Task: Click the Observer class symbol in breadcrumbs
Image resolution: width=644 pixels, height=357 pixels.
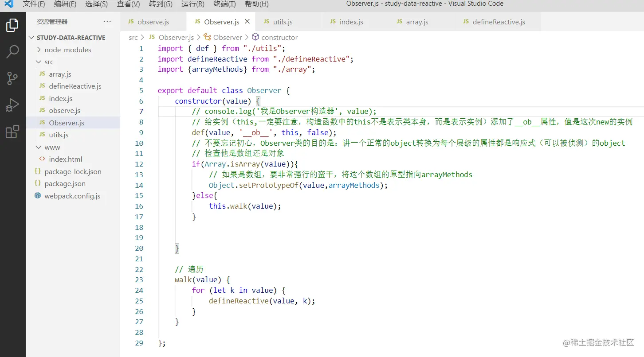Action: click(x=228, y=37)
